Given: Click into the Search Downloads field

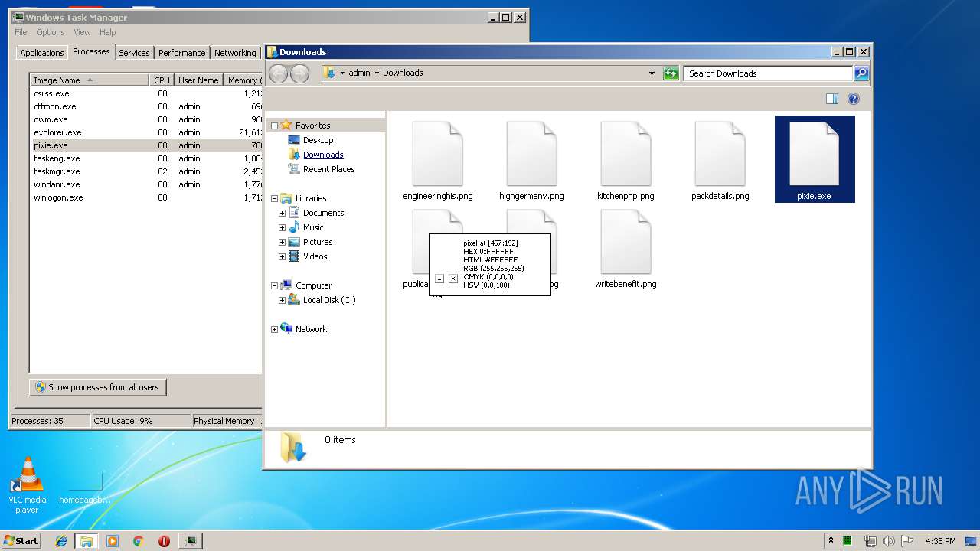Looking at the screenshot, I should pyautogui.click(x=768, y=73).
